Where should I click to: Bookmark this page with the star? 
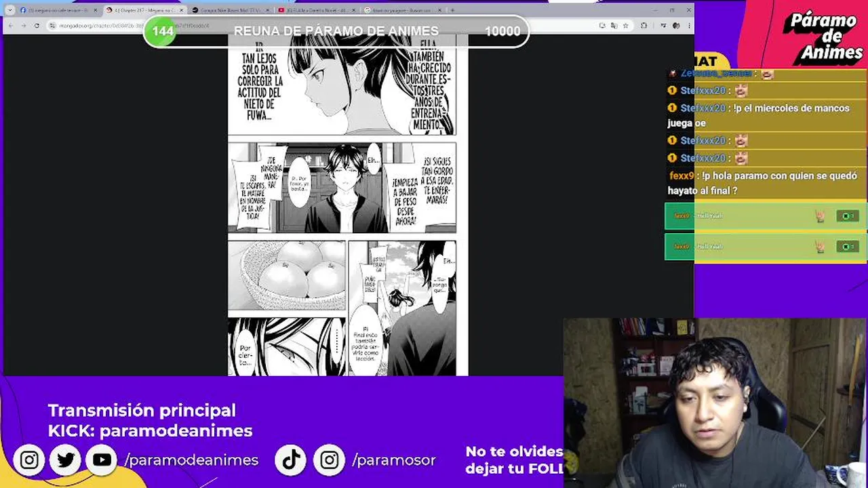625,25
